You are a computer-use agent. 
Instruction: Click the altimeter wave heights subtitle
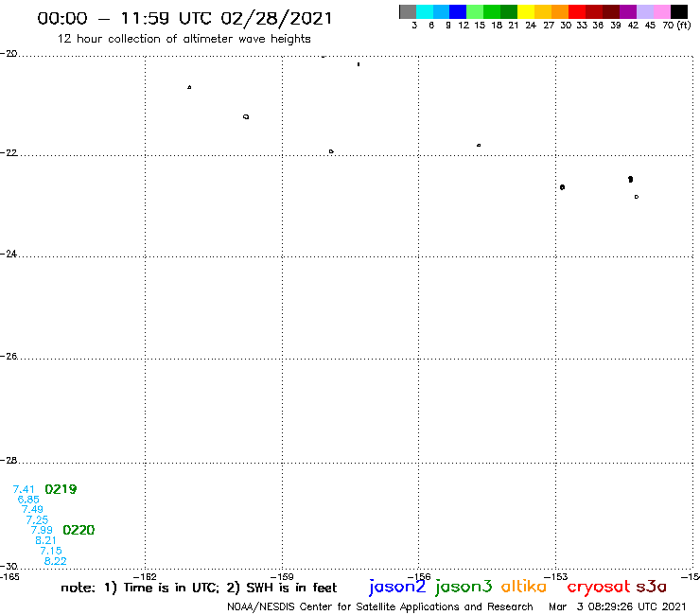[184, 39]
